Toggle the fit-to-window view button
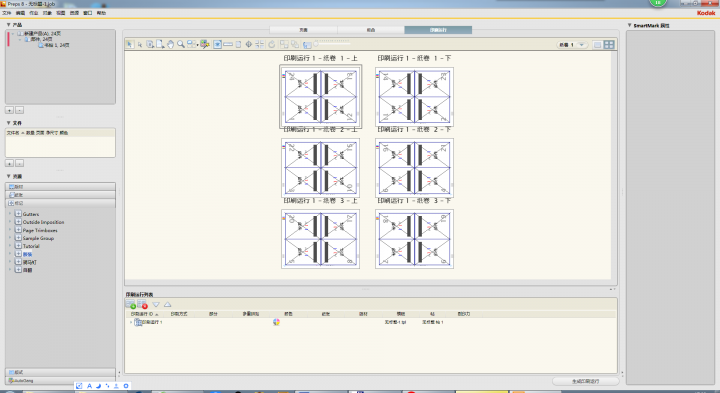This screenshot has width=720, height=393. [x=217, y=45]
